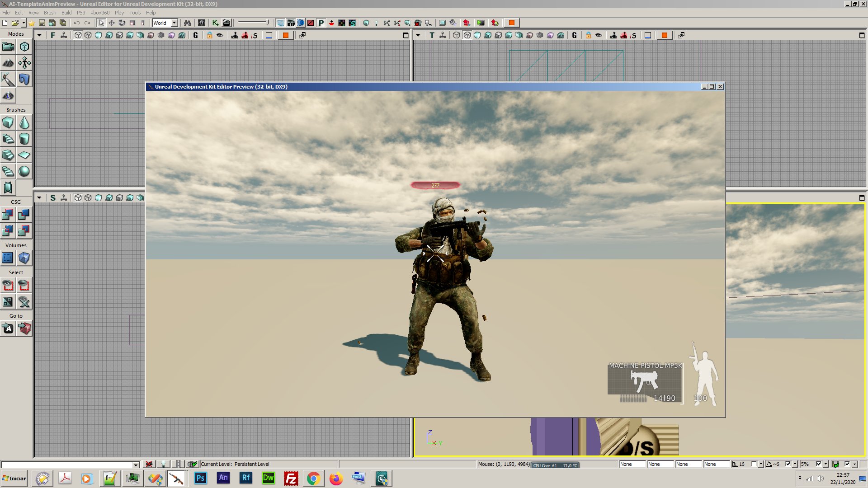Select the Translate mode tool
The image size is (868, 488).
(112, 23)
